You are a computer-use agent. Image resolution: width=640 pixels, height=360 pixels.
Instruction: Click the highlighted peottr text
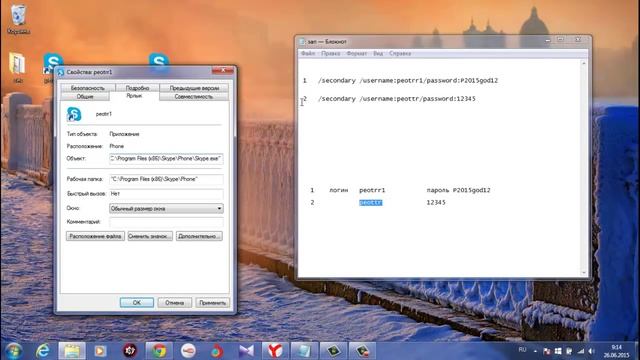(x=371, y=202)
